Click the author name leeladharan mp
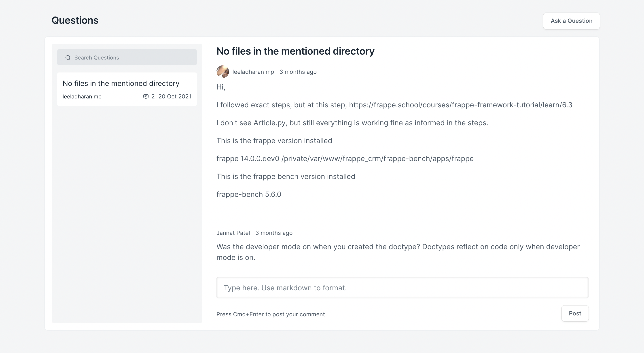This screenshot has height=353, width=644. point(253,72)
